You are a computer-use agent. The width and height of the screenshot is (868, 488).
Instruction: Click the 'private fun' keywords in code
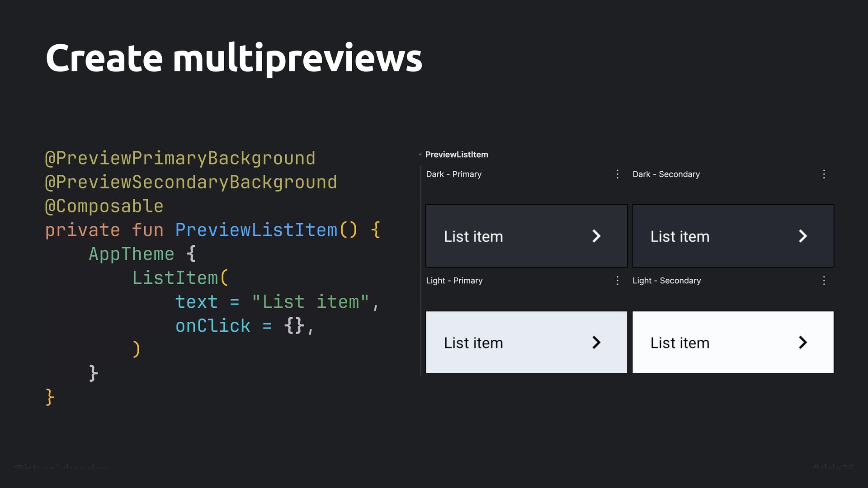(x=104, y=230)
